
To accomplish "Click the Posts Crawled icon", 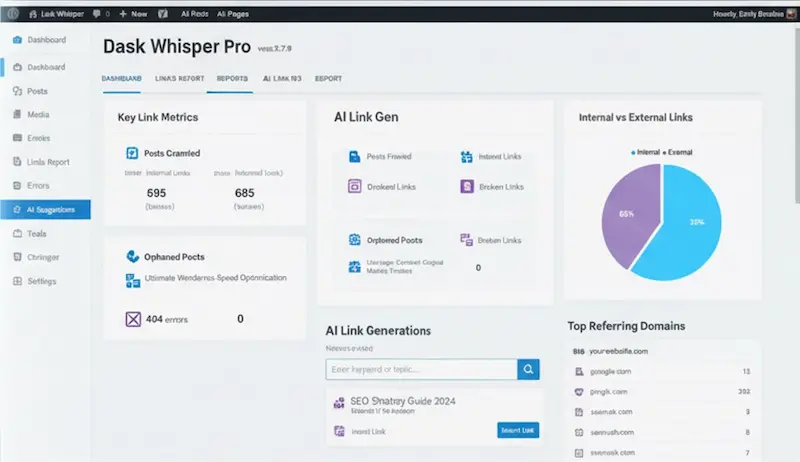I will tap(132, 153).
